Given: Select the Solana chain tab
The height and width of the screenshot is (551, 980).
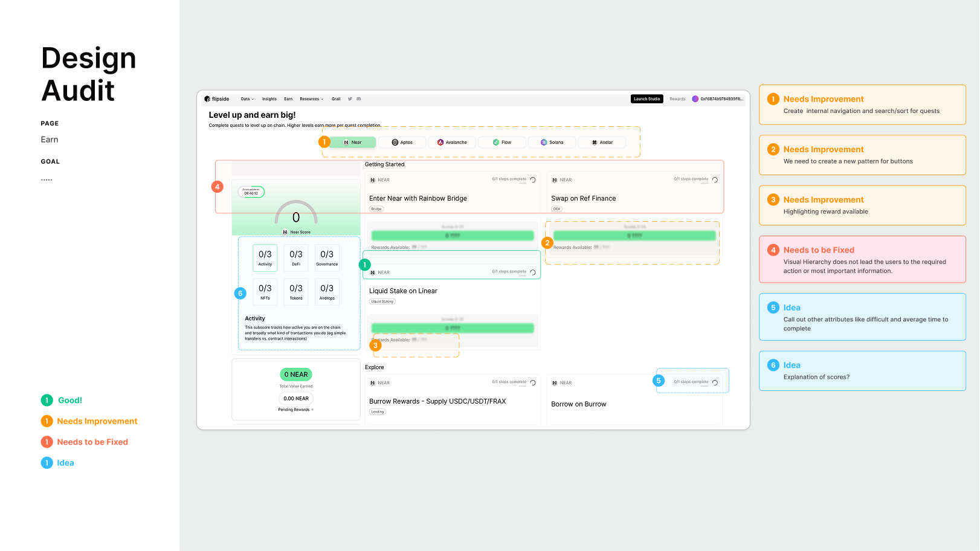Looking at the screenshot, I should point(552,143).
